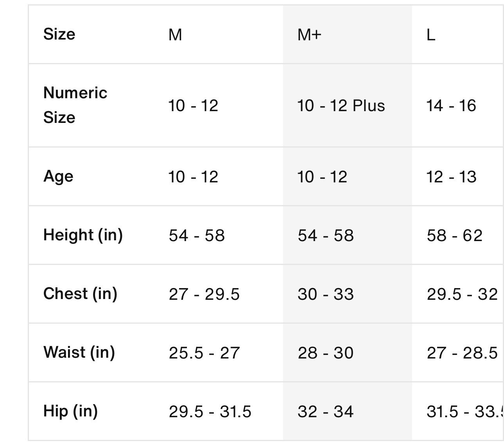This screenshot has height=445, width=504.
Task: Click the Size header cell
Action: (x=59, y=34)
